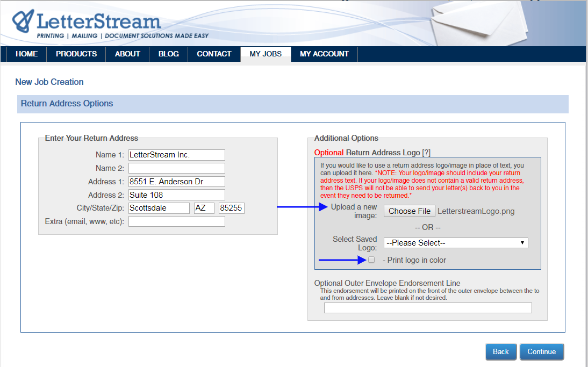588x367 pixels.
Task: Open the Please Select saved logo dropdown
Action: click(456, 243)
